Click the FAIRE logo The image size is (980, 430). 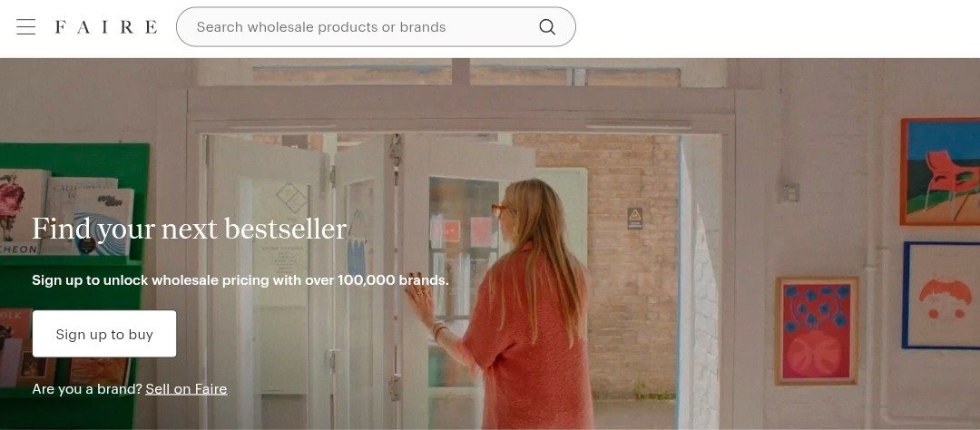click(106, 27)
